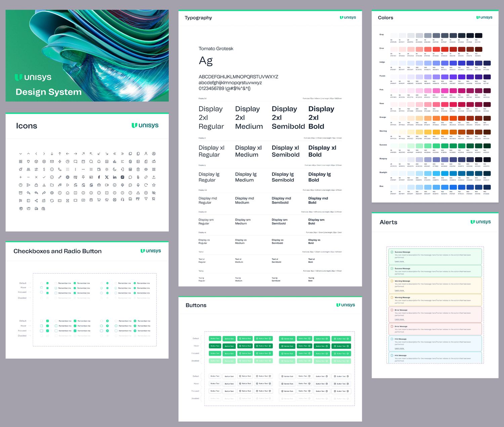504x427 pixels.
Task: Click the 'Display md Regular' sample text
Action: [208, 200]
